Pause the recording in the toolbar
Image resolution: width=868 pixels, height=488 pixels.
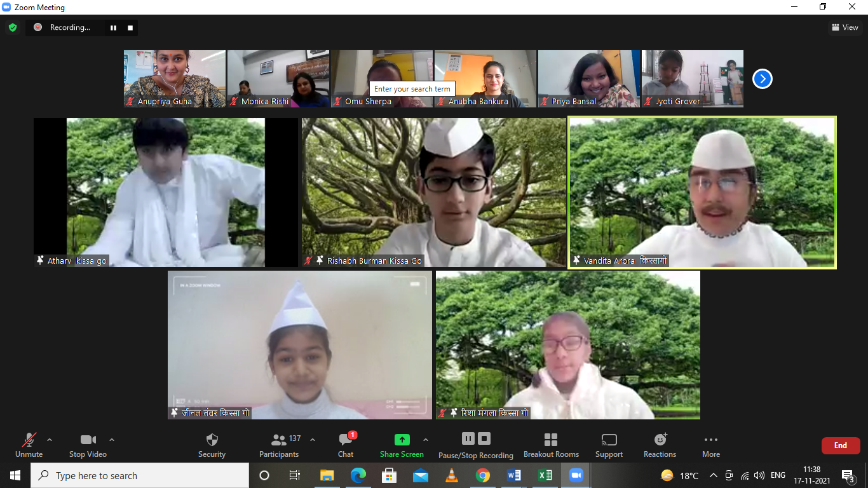(468, 438)
